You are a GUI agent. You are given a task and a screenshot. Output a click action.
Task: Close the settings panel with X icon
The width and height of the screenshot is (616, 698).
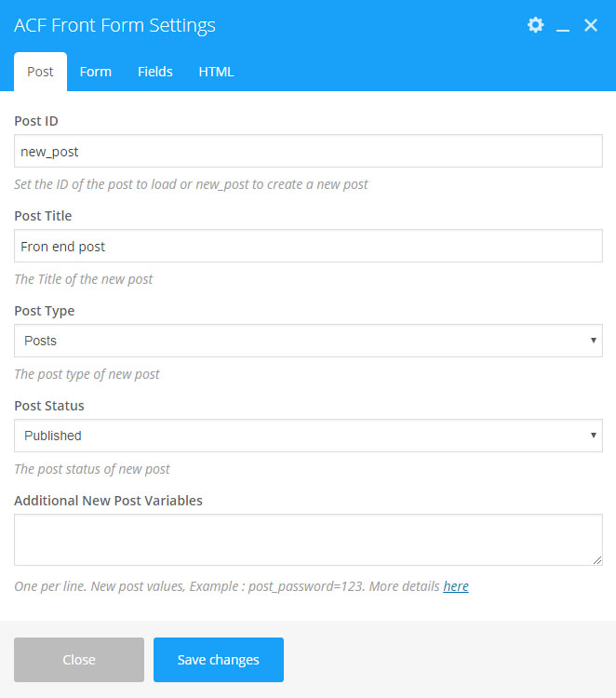point(591,25)
